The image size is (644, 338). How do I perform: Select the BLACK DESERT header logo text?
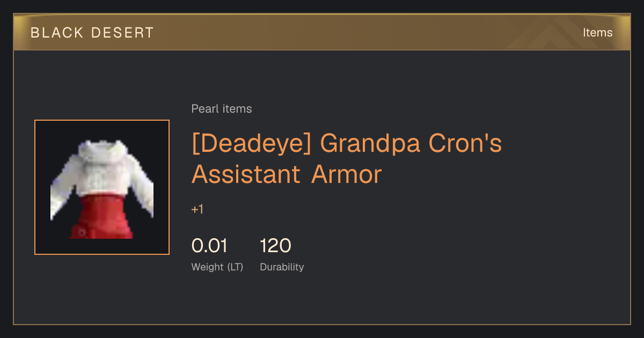[x=92, y=33]
